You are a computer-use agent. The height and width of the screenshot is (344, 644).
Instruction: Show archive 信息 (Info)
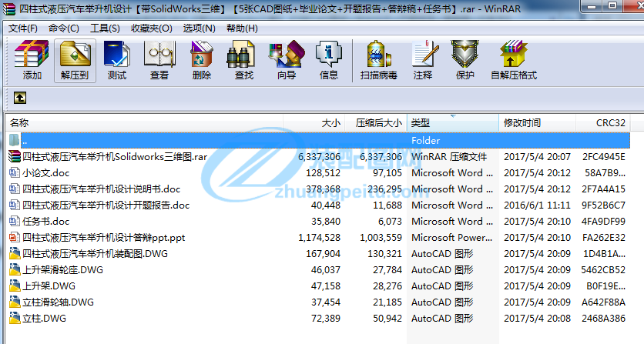point(329,60)
